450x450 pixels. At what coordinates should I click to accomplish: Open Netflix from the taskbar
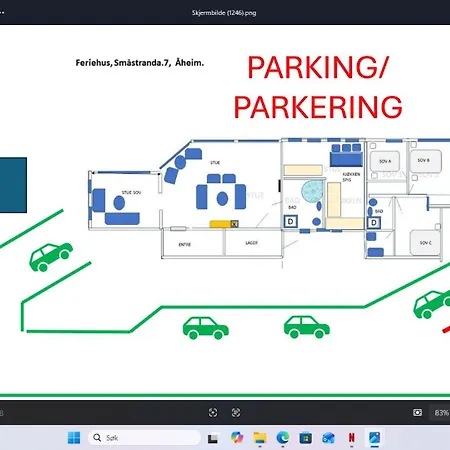click(351, 438)
